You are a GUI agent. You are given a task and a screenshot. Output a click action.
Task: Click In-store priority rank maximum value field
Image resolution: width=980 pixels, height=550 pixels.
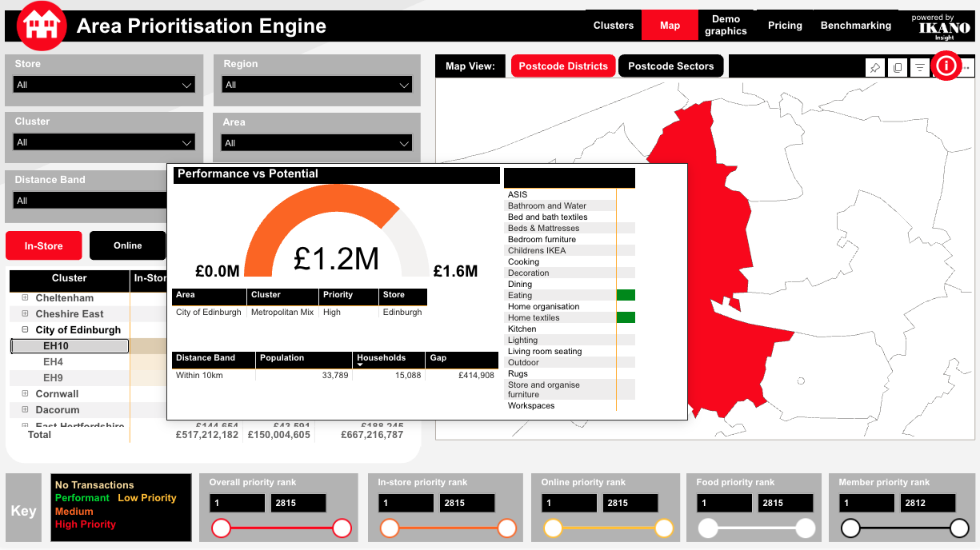pyautogui.click(x=466, y=503)
